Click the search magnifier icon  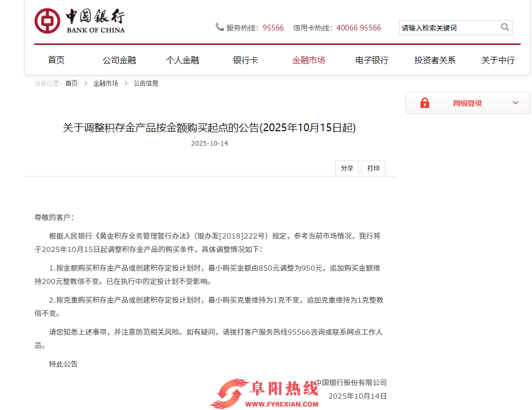click(x=505, y=27)
